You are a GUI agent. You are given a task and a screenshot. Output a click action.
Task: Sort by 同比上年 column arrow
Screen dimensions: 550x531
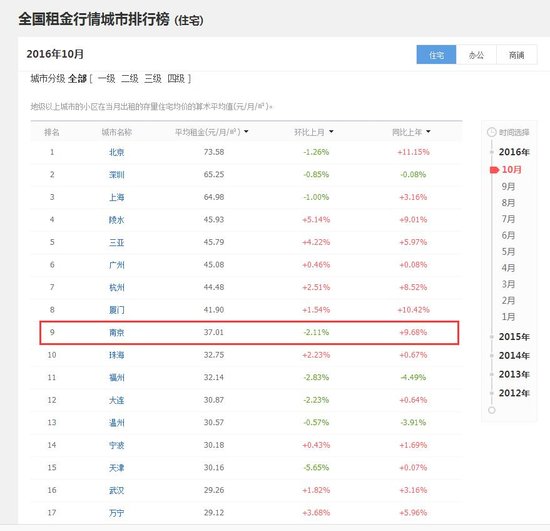[x=428, y=132]
